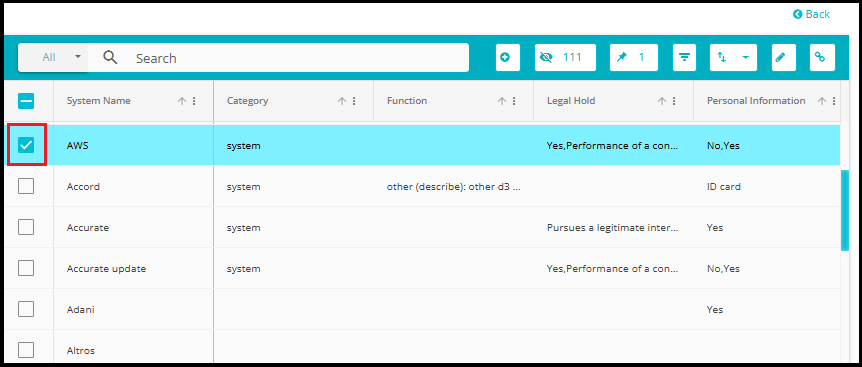Check the Accord row checkbox
This screenshot has width=862, height=367.
click(26, 186)
